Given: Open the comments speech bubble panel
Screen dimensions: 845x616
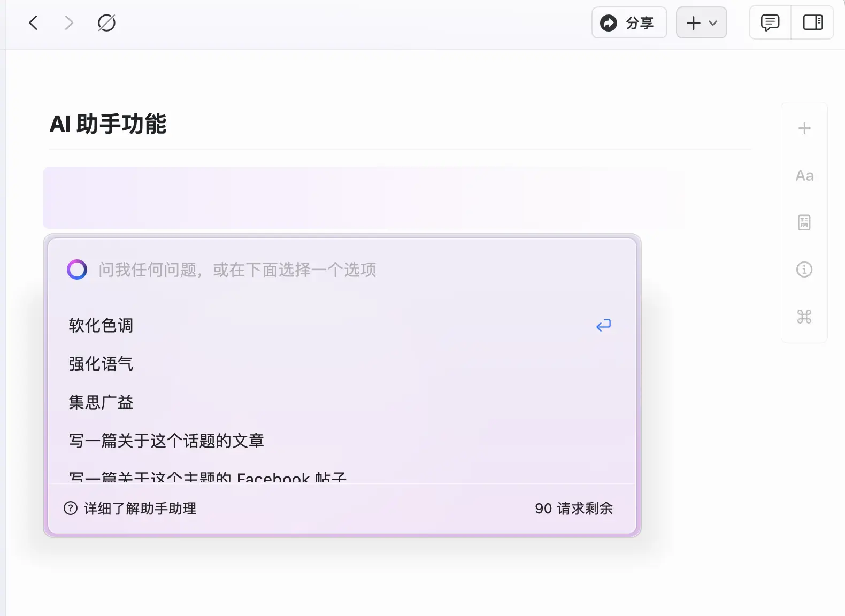Looking at the screenshot, I should click(x=770, y=23).
